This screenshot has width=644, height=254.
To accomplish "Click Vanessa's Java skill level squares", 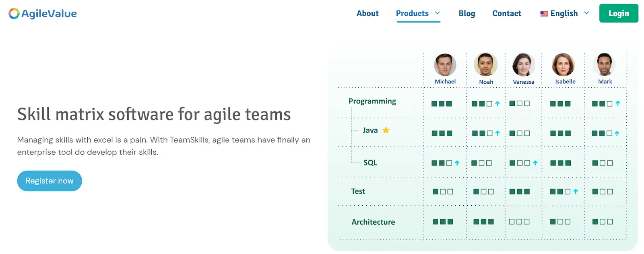I will pyautogui.click(x=520, y=133).
